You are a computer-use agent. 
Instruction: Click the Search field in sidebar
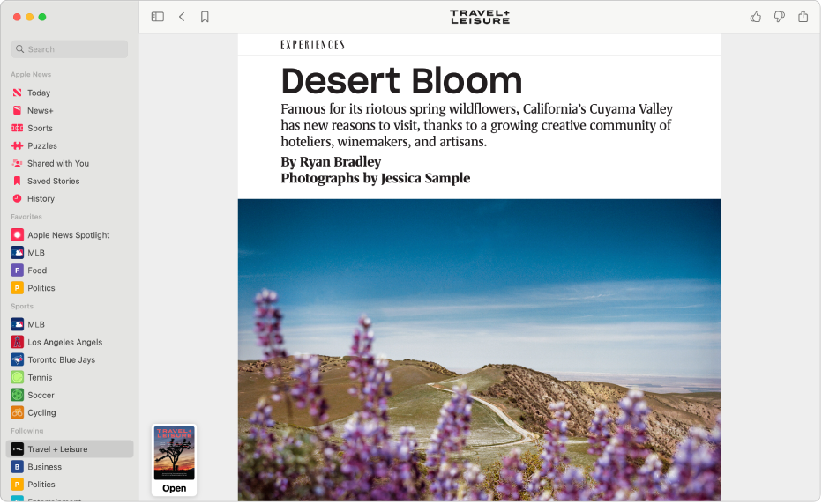pyautogui.click(x=69, y=49)
